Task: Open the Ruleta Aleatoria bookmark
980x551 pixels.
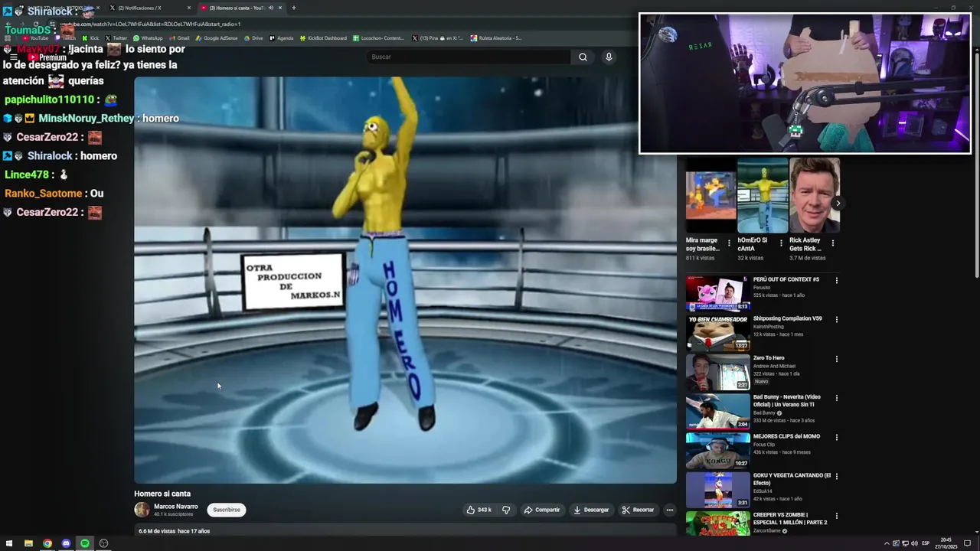Action: (496, 37)
